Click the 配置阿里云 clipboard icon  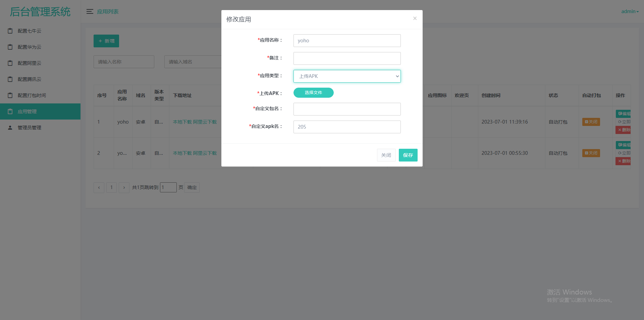pos(10,63)
